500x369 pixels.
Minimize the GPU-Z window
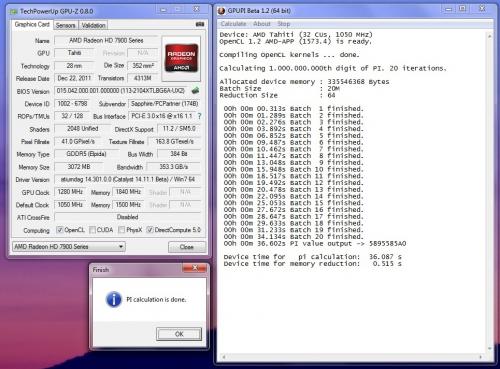tap(163, 10)
